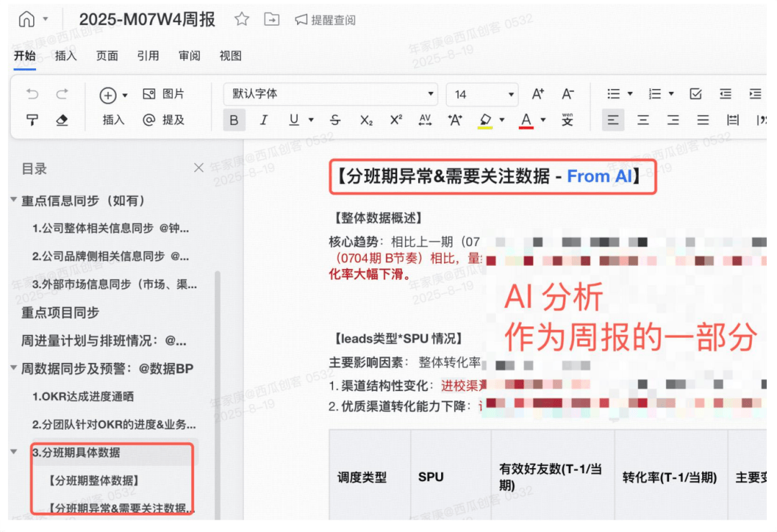The width and height of the screenshot is (777, 532).
Task: Enable center text alignment
Action: point(643,120)
